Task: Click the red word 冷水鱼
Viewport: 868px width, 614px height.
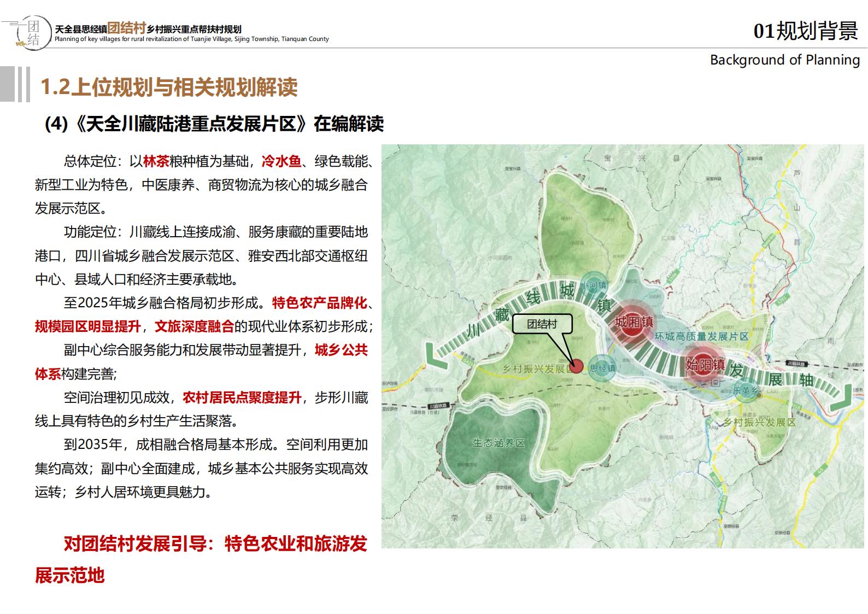Action: click(281, 161)
